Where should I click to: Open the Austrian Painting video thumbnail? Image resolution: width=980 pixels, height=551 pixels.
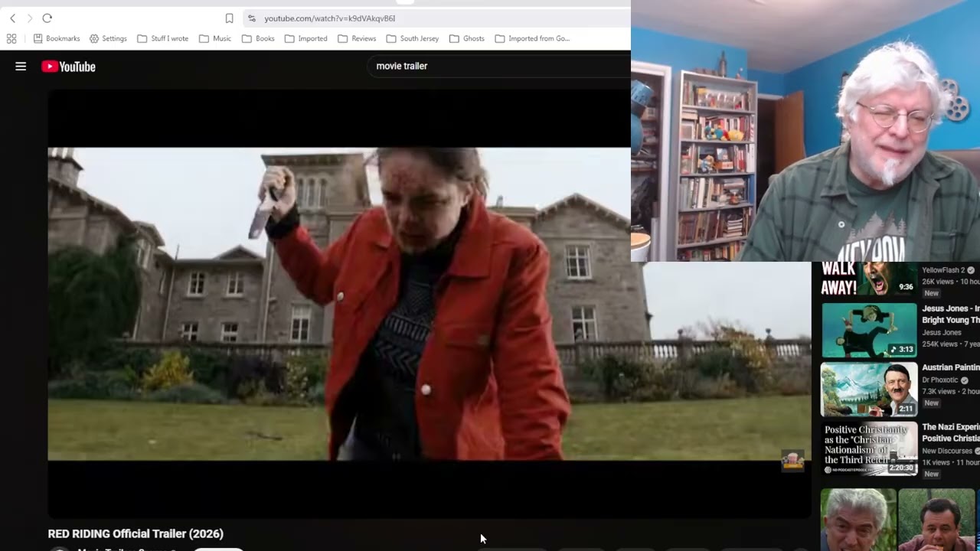(869, 390)
